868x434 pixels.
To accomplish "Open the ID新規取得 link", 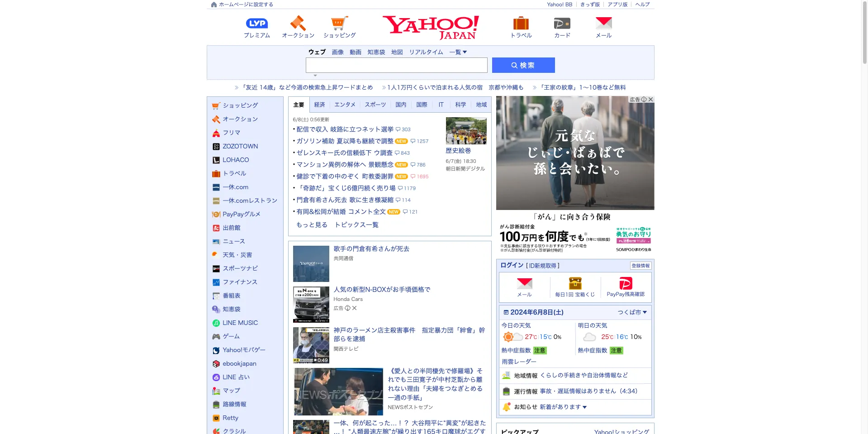I will coord(543,266).
